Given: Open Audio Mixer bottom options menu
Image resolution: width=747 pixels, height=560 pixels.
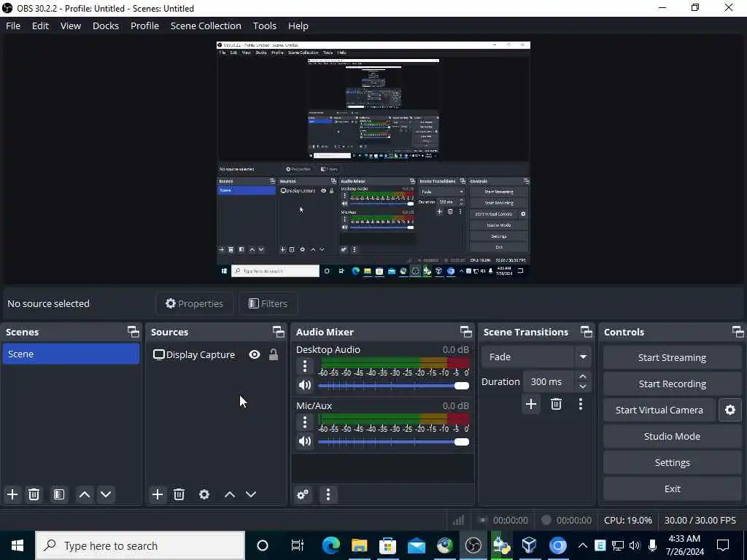Looking at the screenshot, I should click(x=328, y=494).
